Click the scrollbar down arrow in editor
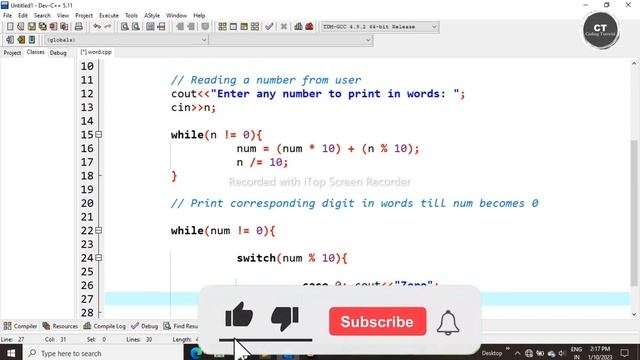640x360 pixels. pos(634,314)
